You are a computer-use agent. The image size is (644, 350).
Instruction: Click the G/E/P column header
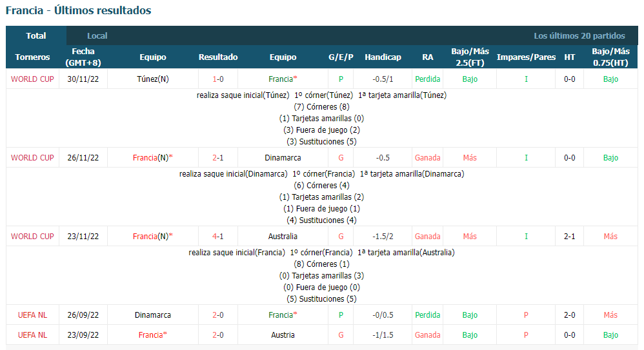341,57
